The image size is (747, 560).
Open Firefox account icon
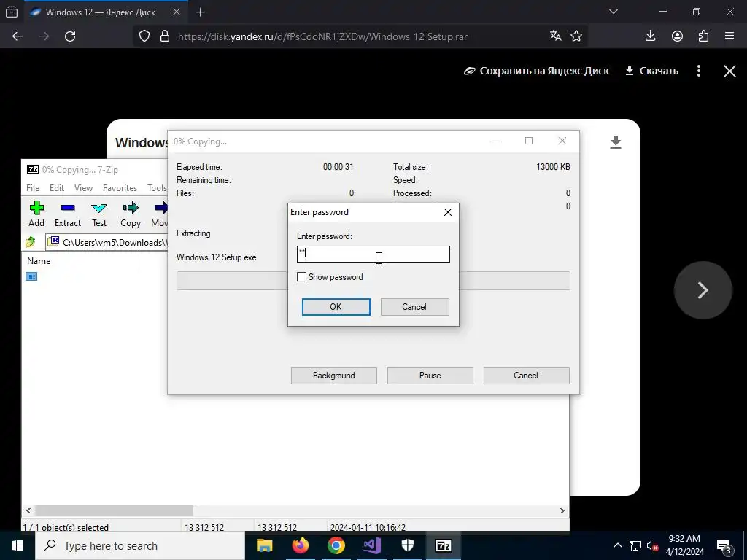point(677,36)
